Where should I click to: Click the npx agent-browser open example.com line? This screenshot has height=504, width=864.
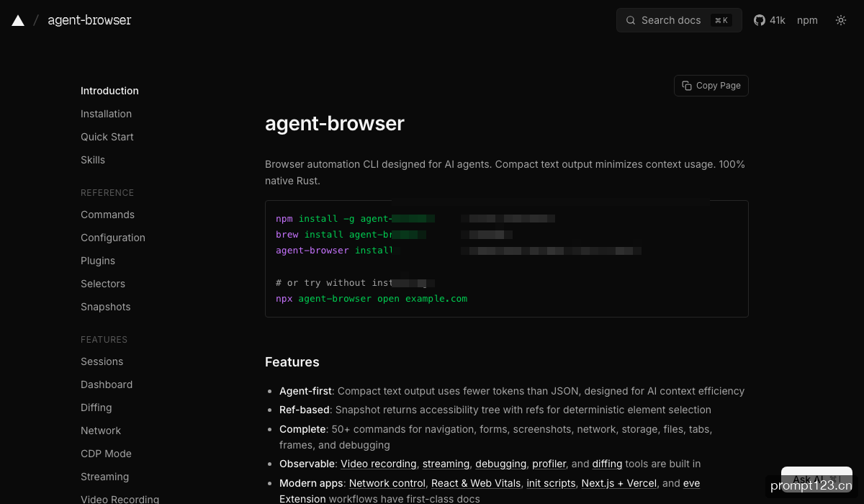[x=372, y=298]
